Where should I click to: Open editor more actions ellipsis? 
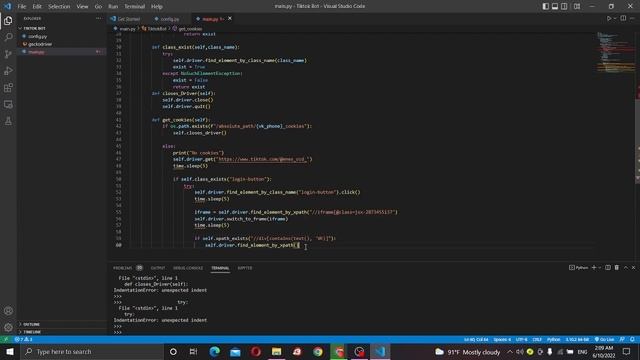coord(633,18)
